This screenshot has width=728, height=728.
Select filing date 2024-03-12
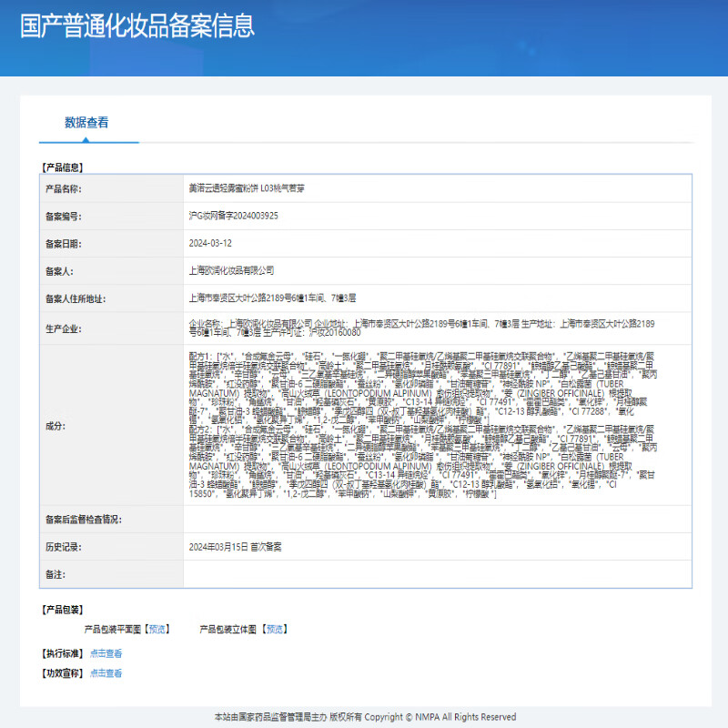pyautogui.click(x=210, y=243)
